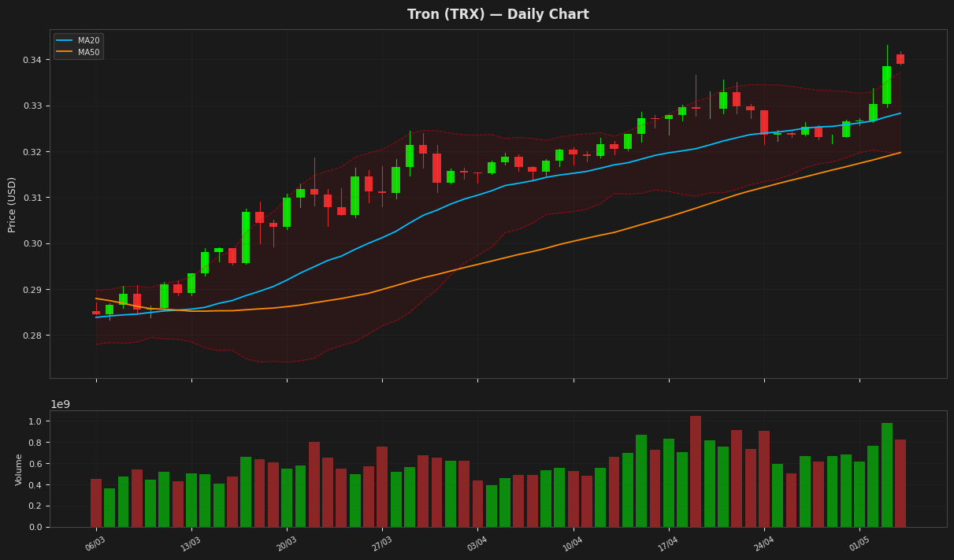Click the tallest red volume bar above 1.0
The height and width of the screenshot is (560, 954).
pyautogui.click(x=696, y=472)
